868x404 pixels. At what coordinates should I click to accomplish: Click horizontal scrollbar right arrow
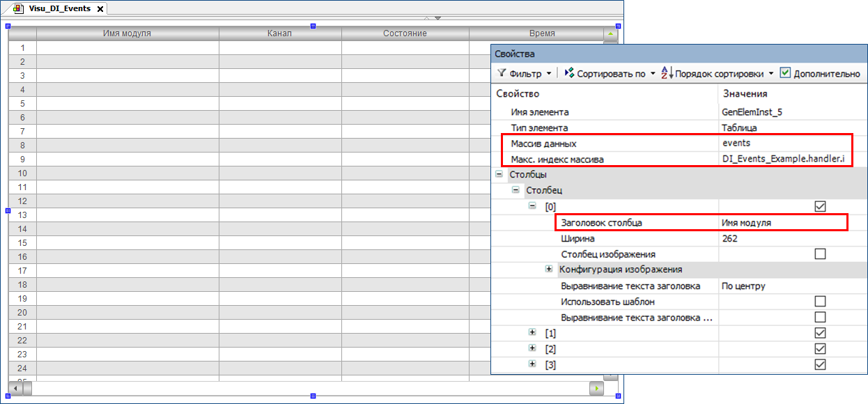point(596,387)
